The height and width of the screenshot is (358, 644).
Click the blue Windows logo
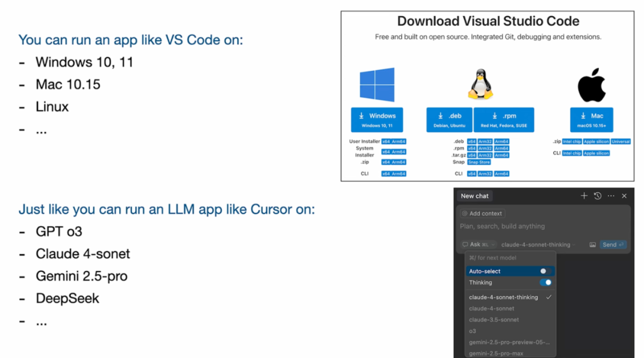[377, 85]
